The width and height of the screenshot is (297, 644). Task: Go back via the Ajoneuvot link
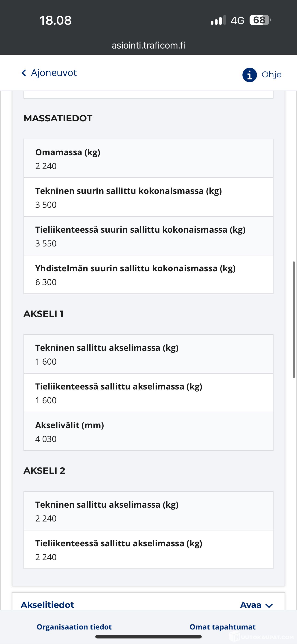(54, 73)
